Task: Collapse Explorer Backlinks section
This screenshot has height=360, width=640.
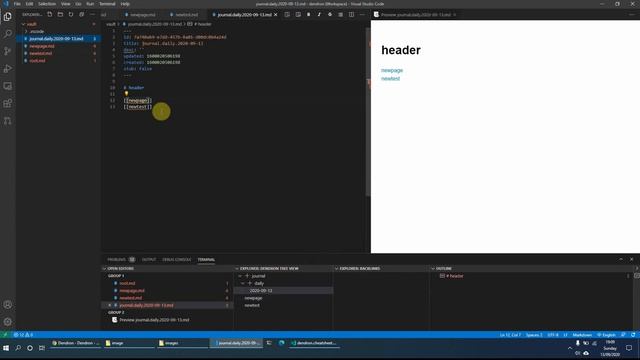Action: 360,269
